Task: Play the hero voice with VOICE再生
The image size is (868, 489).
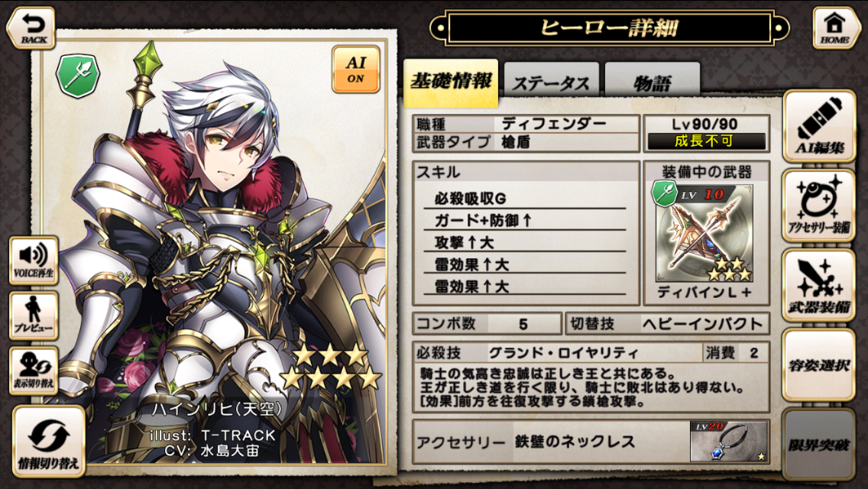Action: (33, 261)
